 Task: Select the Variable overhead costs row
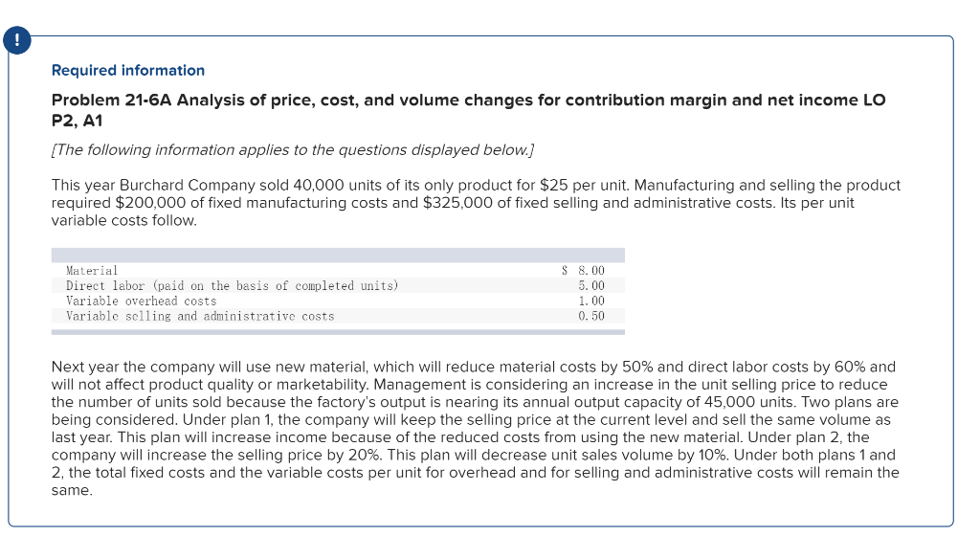[x=141, y=301]
